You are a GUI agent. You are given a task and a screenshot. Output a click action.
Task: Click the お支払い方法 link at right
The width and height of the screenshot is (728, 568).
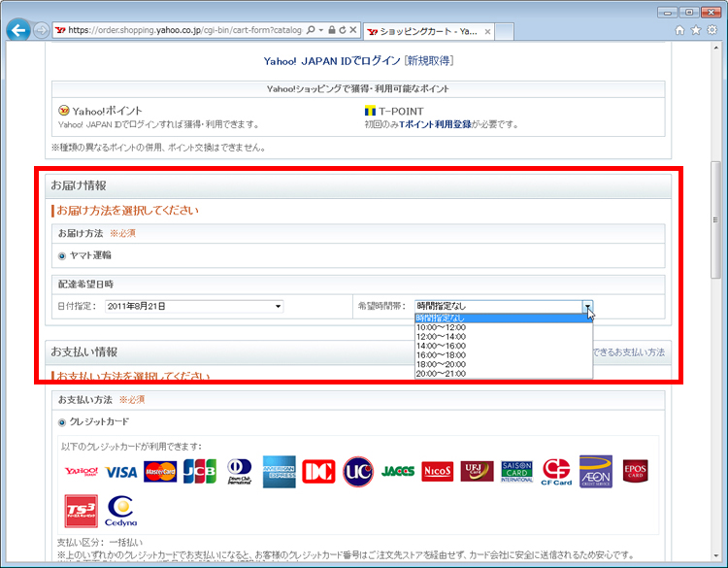pyautogui.click(x=629, y=352)
